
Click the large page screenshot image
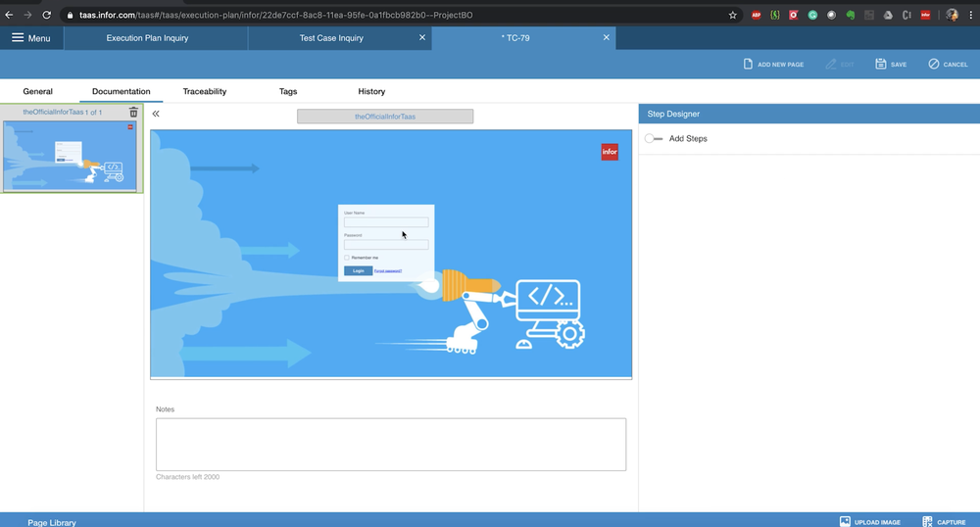coord(391,254)
